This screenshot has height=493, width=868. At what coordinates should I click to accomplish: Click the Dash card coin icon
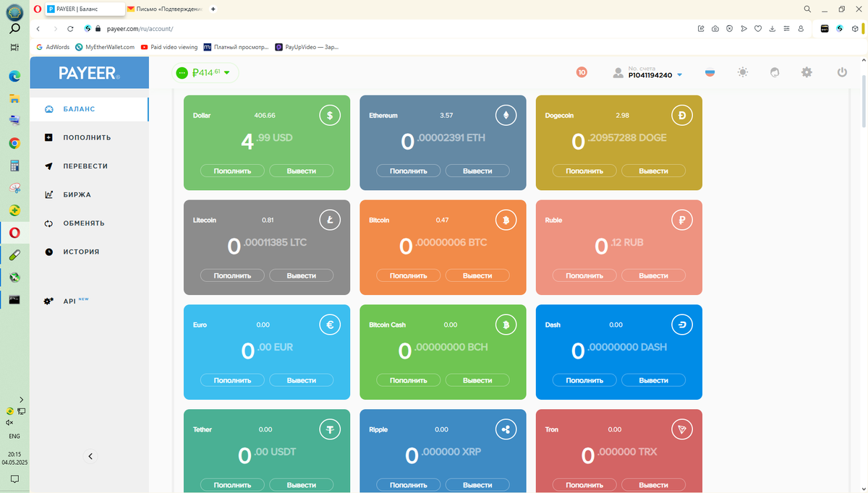[x=681, y=325]
